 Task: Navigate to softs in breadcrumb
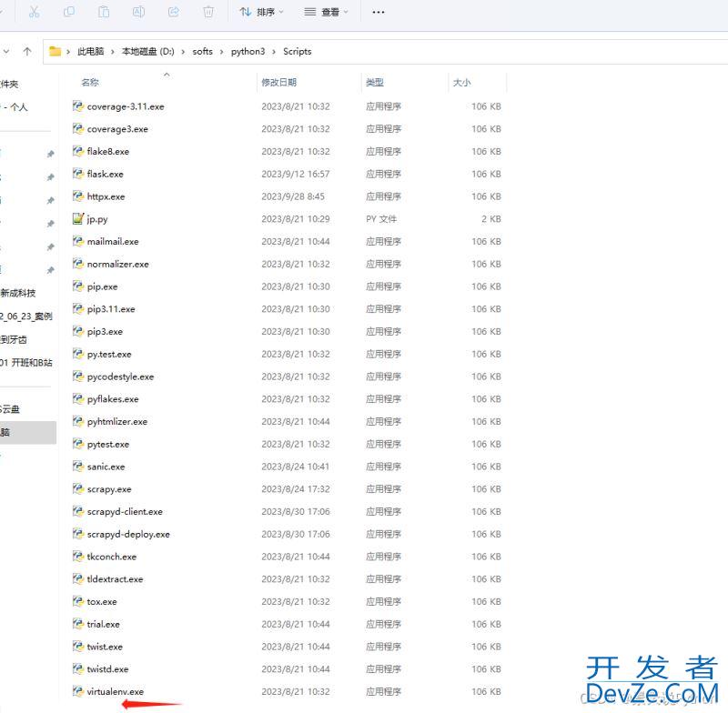(x=202, y=52)
